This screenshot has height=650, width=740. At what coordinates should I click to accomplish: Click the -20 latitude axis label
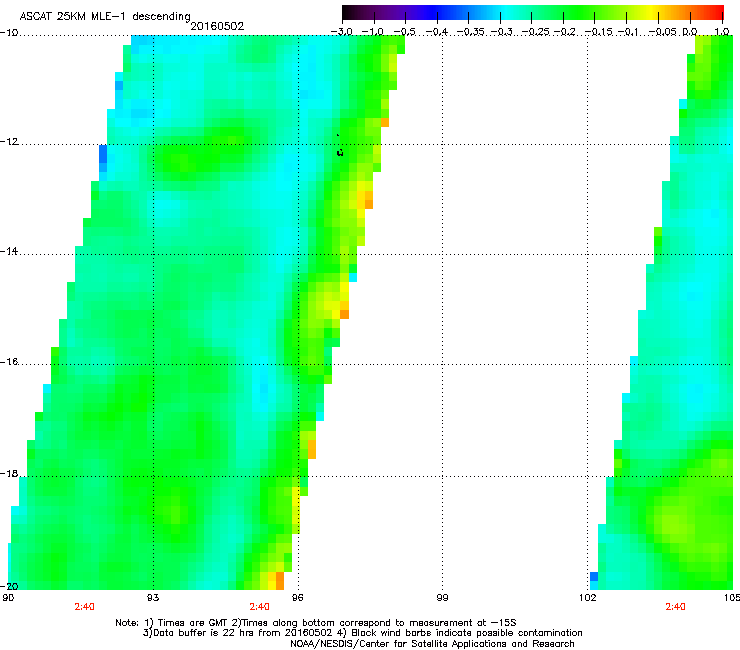pyautogui.click(x=9, y=586)
